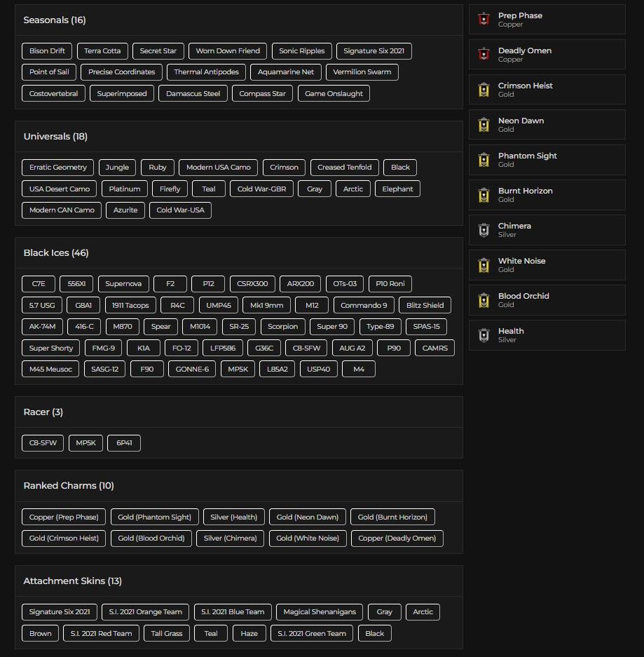Click the Universals (18) section heading
This screenshot has height=657, width=644.
click(x=55, y=137)
